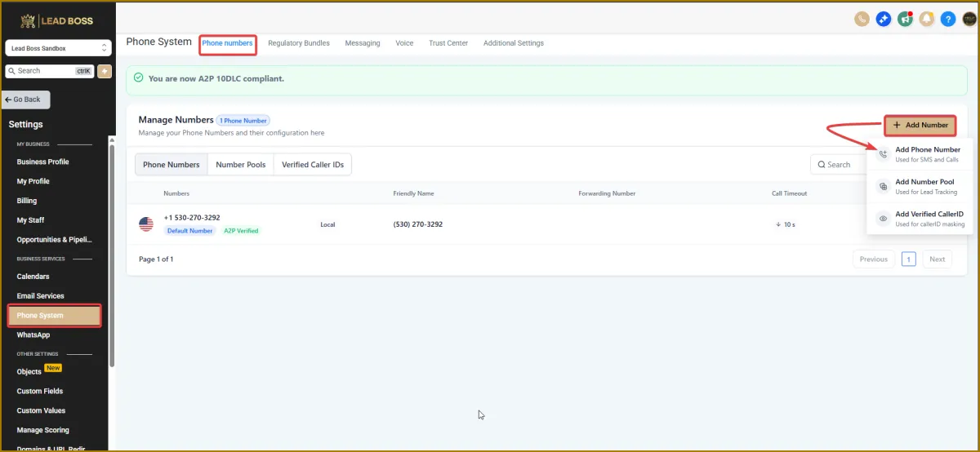The width and height of the screenshot is (980, 452).
Task: Click the Next pagination button
Action: 938,259
